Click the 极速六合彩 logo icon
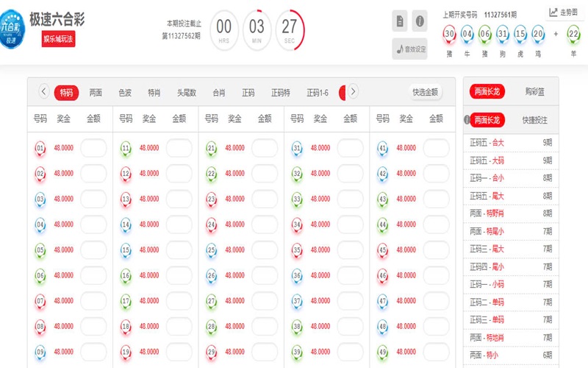The image size is (588, 368). (x=12, y=29)
